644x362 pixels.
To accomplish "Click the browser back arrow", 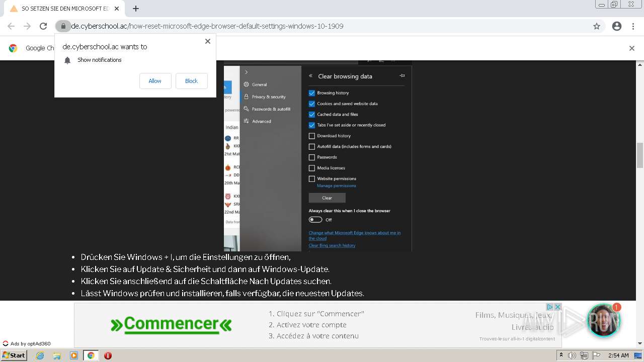I will [11, 26].
